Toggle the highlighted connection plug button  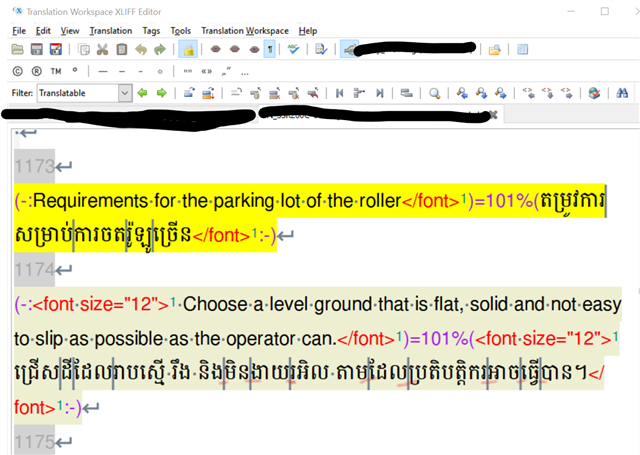pos(349,49)
